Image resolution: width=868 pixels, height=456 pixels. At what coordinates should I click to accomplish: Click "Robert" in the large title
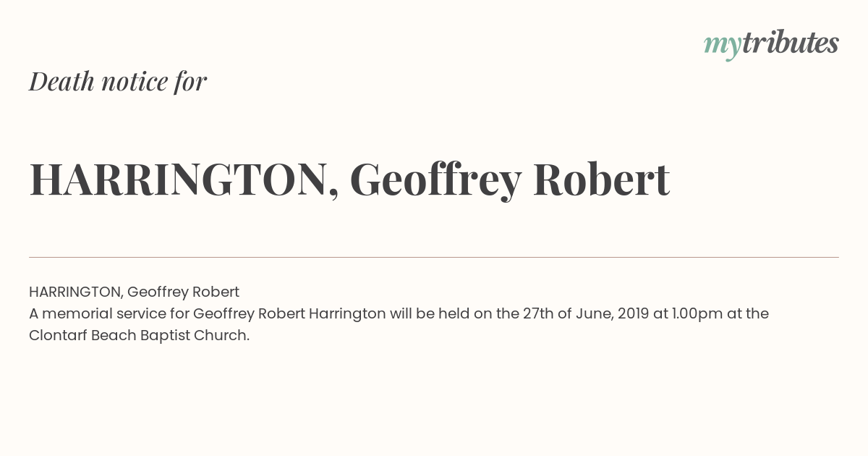point(601,180)
